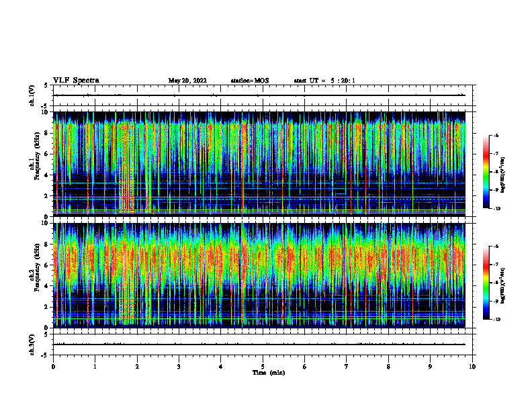Click inside the ch.1 spectrogram panel

coord(259,164)
